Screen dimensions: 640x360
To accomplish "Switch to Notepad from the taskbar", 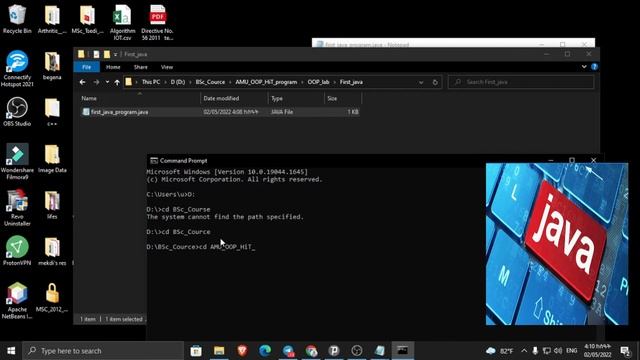I will pos(380,351).
